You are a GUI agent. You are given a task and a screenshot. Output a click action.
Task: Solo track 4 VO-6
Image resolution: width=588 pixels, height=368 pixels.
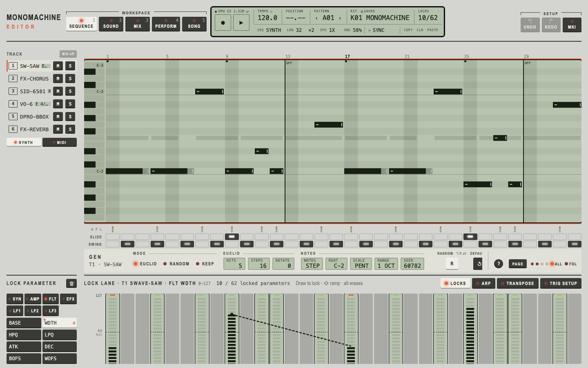point(70,104)
